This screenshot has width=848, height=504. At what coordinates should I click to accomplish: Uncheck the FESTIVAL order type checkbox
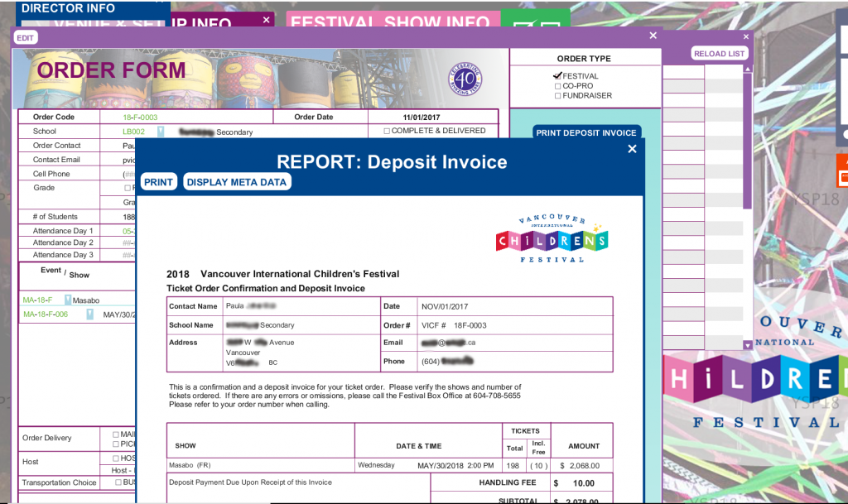click(x=557, y=76)
